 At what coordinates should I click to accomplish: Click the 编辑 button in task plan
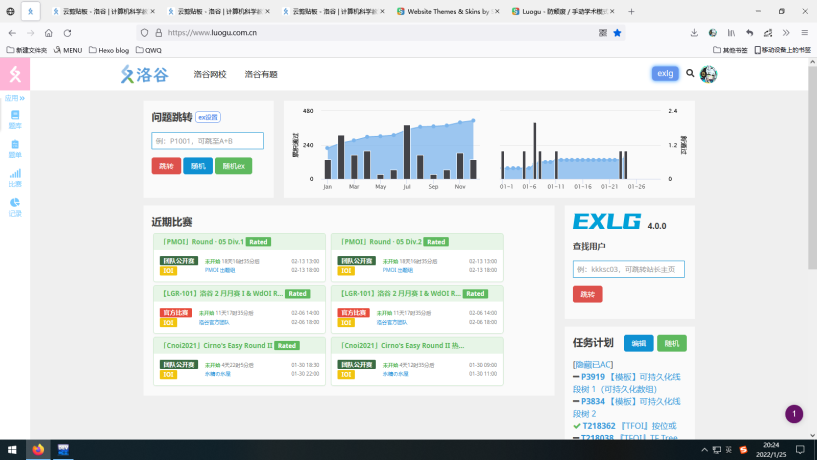pyautogui.click(x=638, y=343)
